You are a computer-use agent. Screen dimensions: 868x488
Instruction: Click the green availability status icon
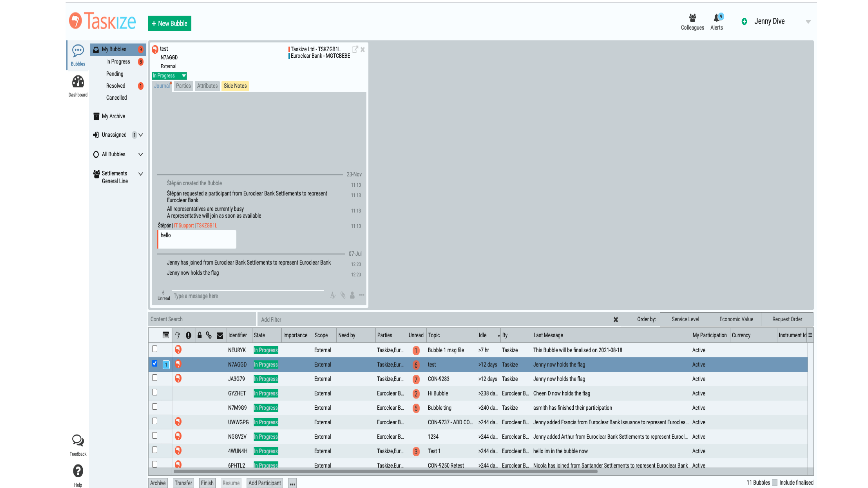click(744, 21)
